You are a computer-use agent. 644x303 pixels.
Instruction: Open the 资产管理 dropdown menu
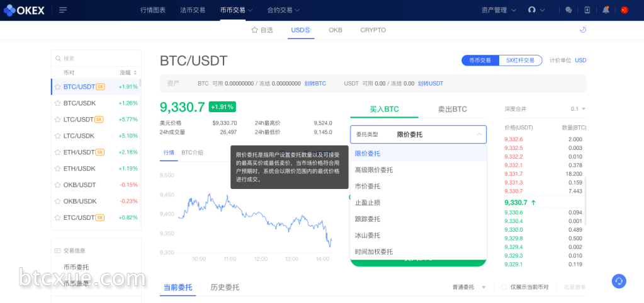tap(499, 10)
